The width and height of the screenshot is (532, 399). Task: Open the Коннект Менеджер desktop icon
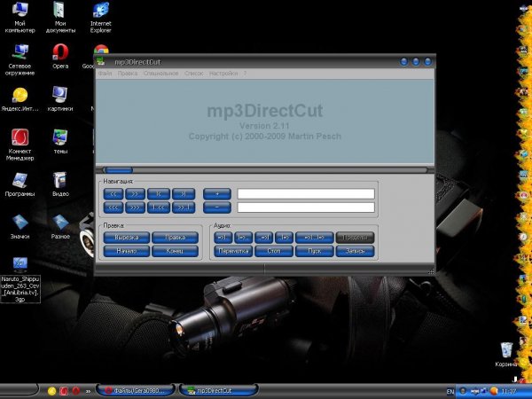[20, 145]
